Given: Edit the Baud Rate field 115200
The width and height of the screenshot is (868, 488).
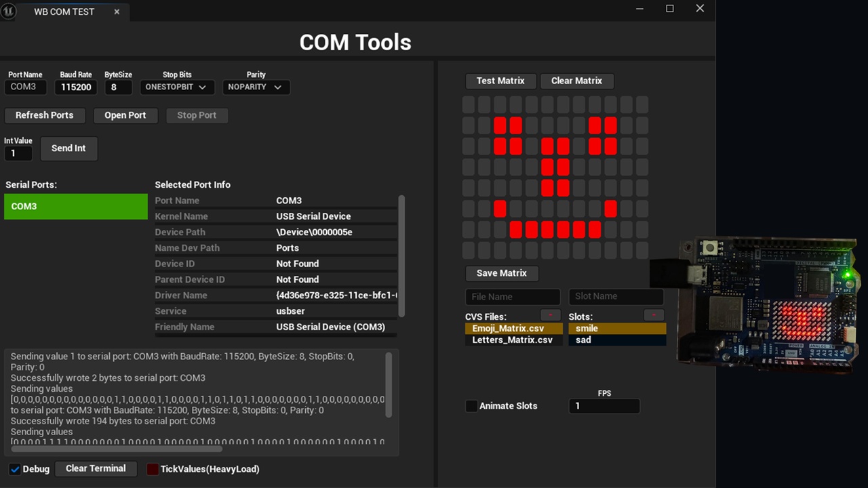Looking at the screenshot, I should pyautogui.click(x=76, y=87).
